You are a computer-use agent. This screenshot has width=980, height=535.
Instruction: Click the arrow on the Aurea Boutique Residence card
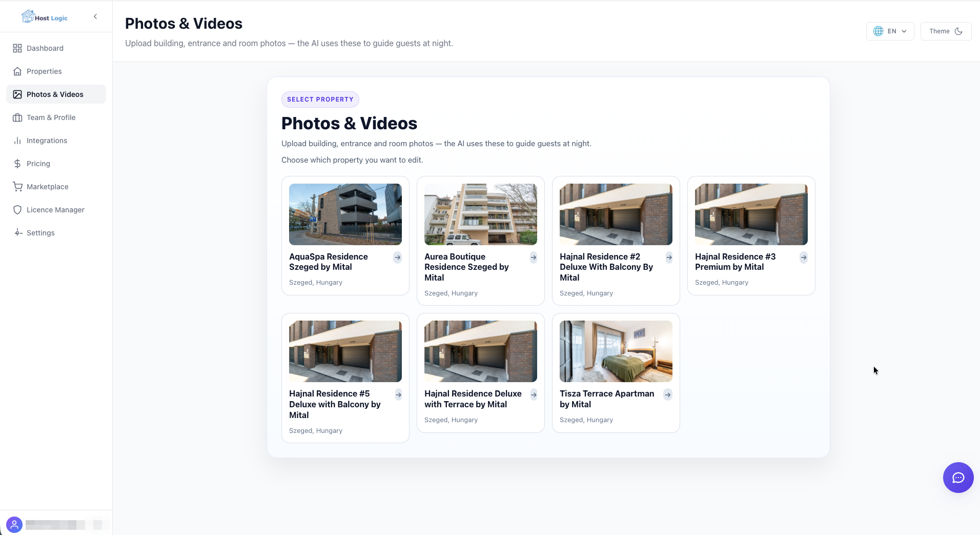533,257
